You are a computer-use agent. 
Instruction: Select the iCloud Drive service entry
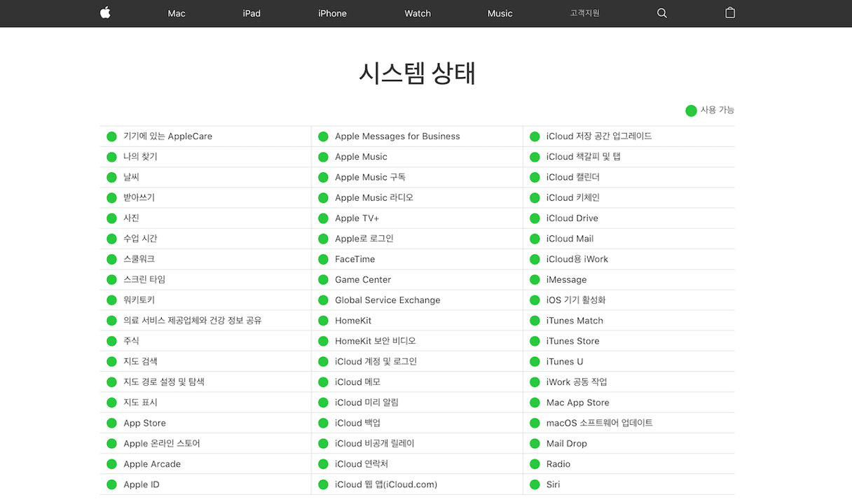coord(572,218)
